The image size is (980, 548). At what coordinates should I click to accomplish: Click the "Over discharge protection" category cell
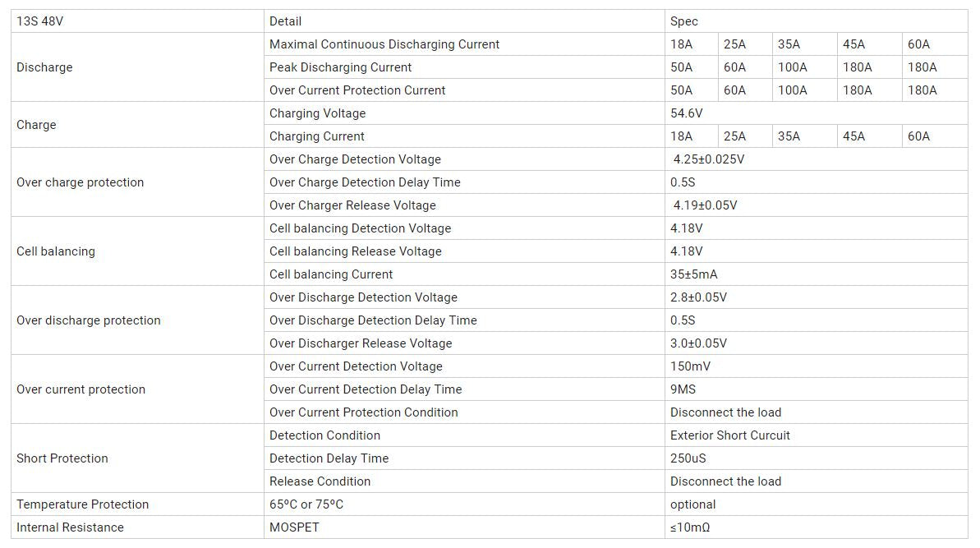click(x=89, y=320)
